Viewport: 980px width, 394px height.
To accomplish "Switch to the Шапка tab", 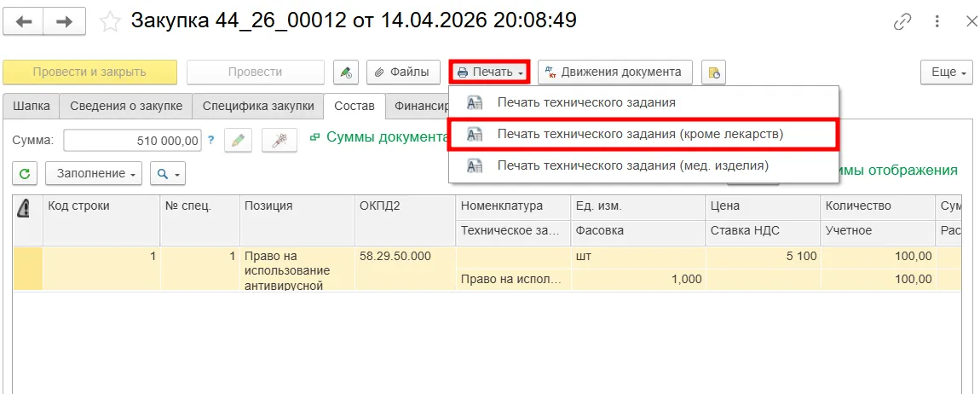I will pos(32,107).
